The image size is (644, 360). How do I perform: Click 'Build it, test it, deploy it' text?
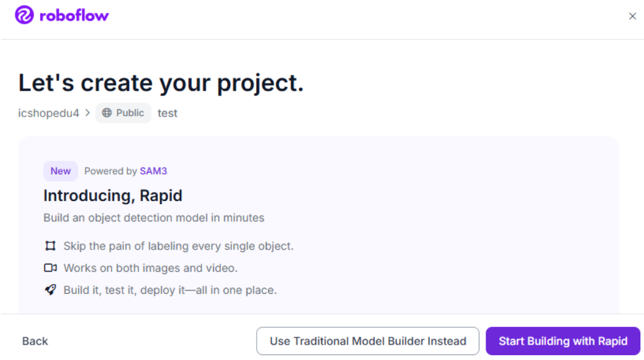171,290
